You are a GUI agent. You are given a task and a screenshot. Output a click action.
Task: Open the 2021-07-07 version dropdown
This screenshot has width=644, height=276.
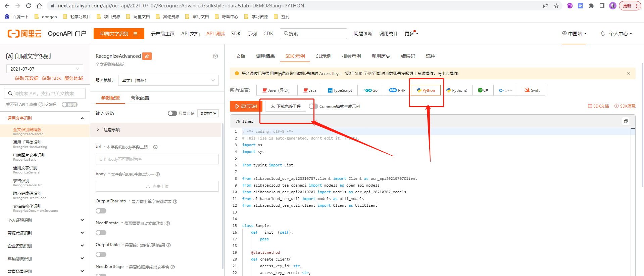(45, 69)
